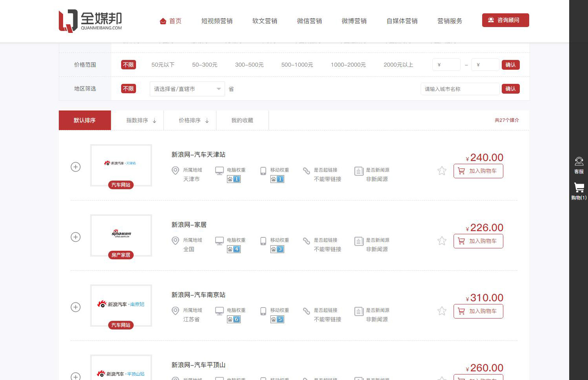
Task: Filter price 2000元以上
Action: (x=398, y=65)
